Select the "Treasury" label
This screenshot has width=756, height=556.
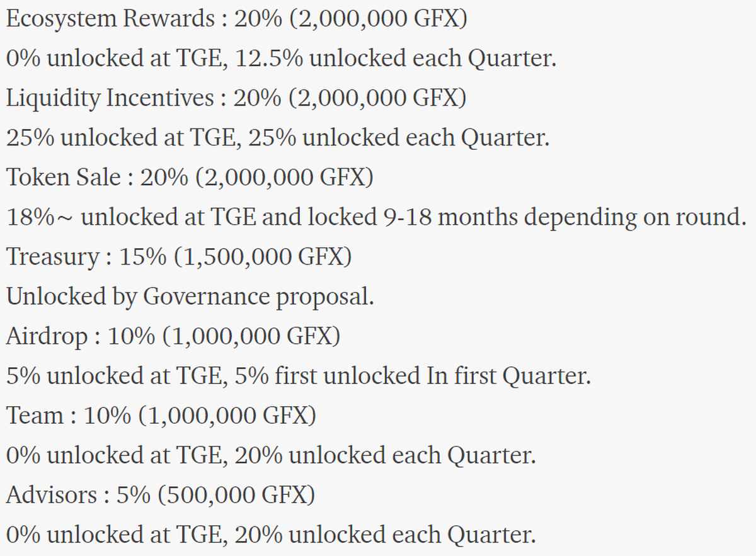pyautogui.click(x=53, y=257)
